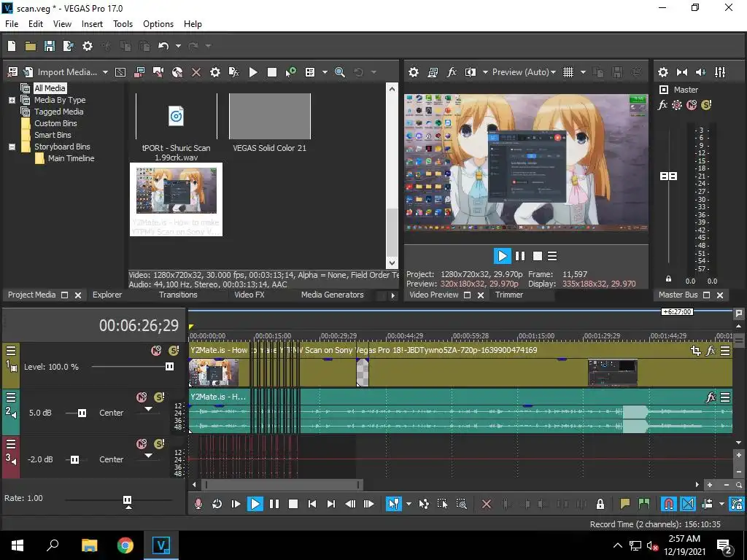Image resolution: width=747 pixels, height=560 pixels.
Task: Open Master Bus audio properties gear
Action: pyautogui.click(x=662, y=72)
